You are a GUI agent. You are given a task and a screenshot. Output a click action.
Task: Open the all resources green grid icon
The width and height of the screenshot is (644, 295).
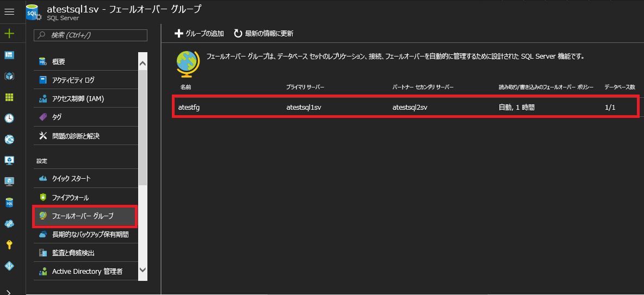pos(9,97)
